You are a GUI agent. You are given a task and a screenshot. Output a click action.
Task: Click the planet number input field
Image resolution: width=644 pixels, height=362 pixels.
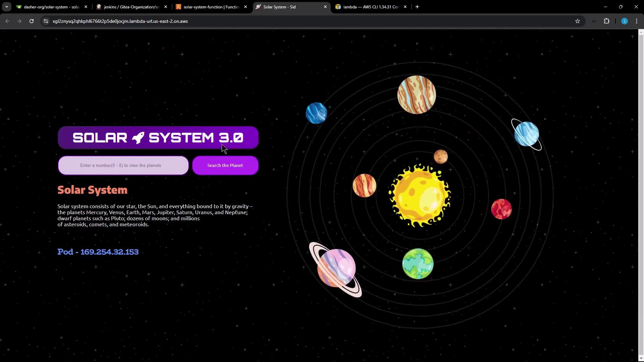click(123, 165)
